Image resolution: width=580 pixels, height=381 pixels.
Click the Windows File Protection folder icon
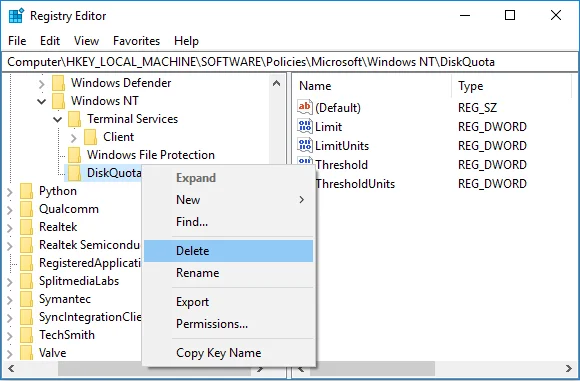(x=74, y=155)
